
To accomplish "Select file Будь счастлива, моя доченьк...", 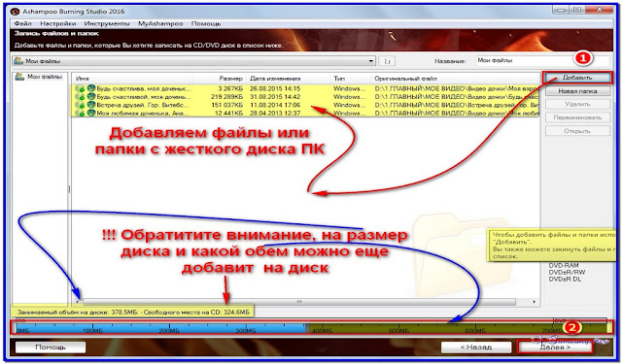I will pyautogui.click(x=144, y=88).
